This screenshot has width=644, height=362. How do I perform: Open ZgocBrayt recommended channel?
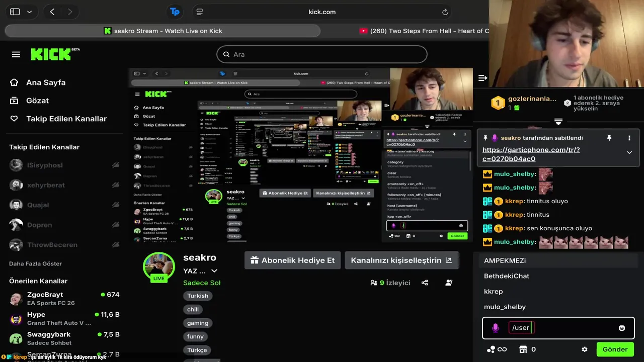click(x=64, y=299)
